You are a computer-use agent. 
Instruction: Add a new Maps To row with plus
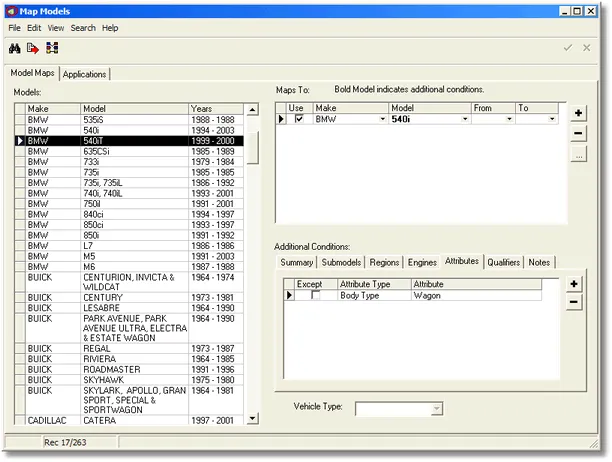578,113
